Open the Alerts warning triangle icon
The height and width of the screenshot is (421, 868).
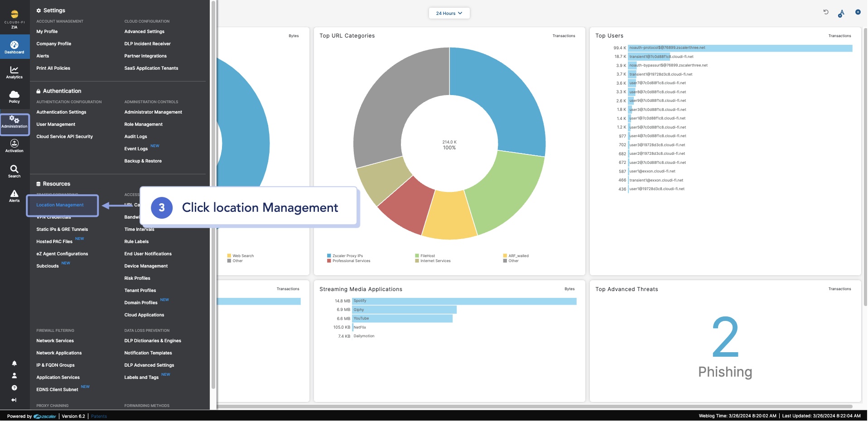point(14,196)
